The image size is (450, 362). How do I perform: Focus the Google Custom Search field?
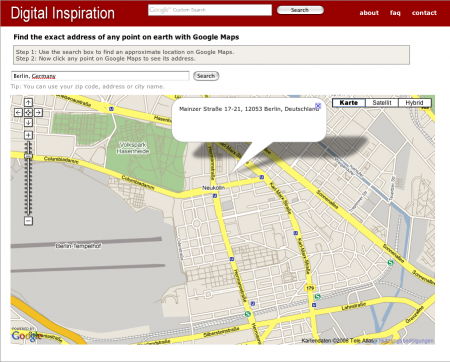point(210,10)
